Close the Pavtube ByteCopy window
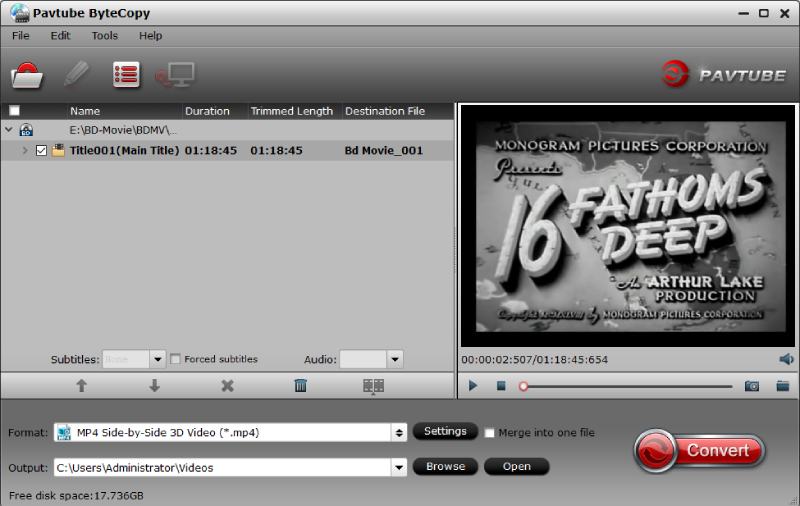The image size is (800, 506). tap(785, 13)
